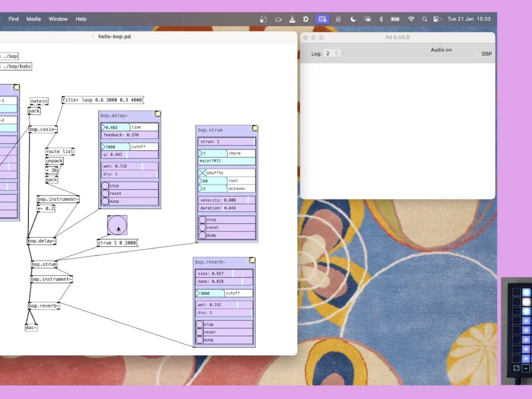Open the Log level selector in Pd window
This screenshot has width=532, height=399.
pos(332,53)
